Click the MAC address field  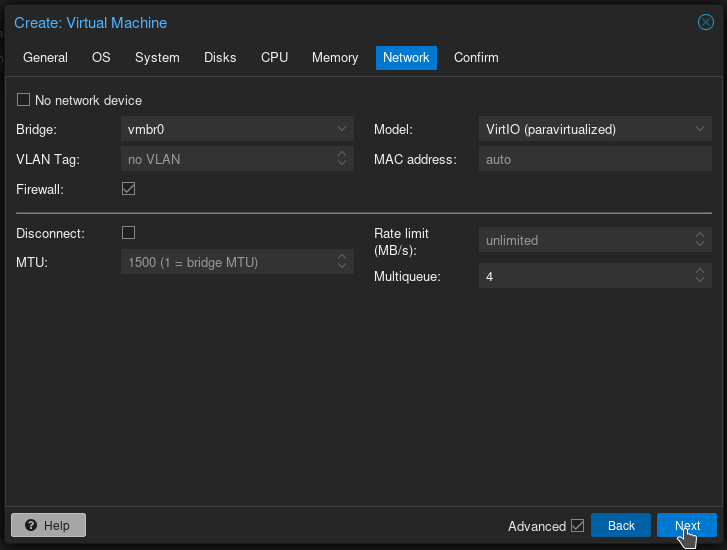point(595,159)
